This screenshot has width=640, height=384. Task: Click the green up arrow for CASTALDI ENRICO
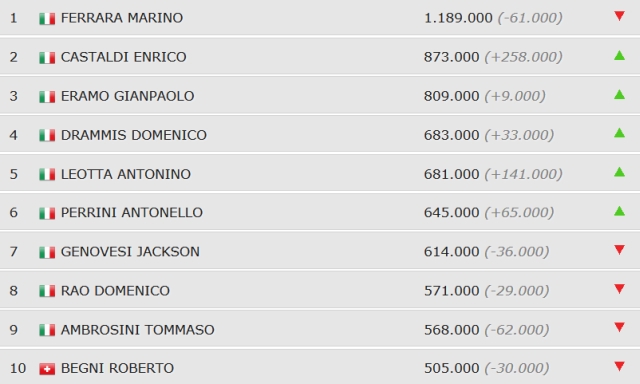(619, 55)
